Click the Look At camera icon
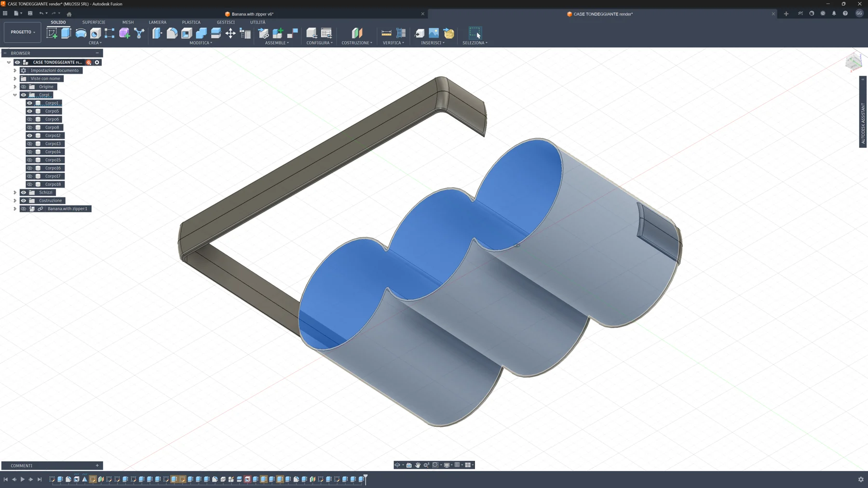Image resolution: width=868 pixels, height=488 pixels. (409, 465)
